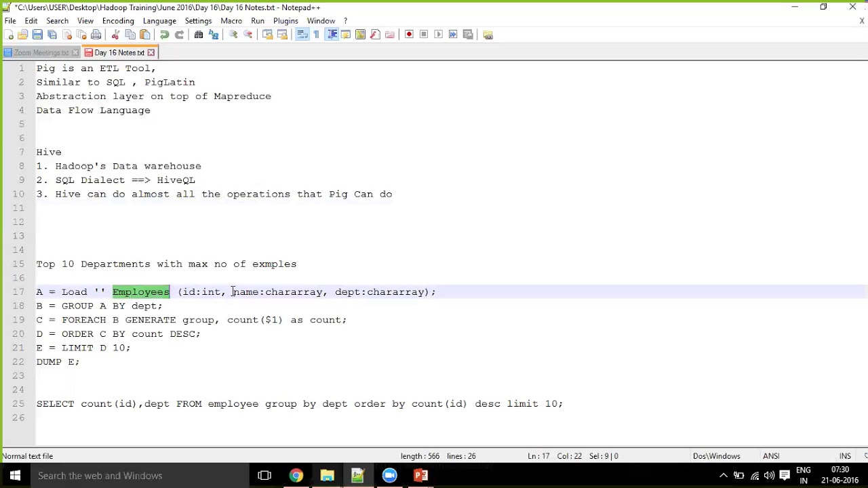The height and width of the screenshot is (488, 868).
Task: Click ANSI encoding in status bar
Action: pyautogui.click(x=771, y=456)
